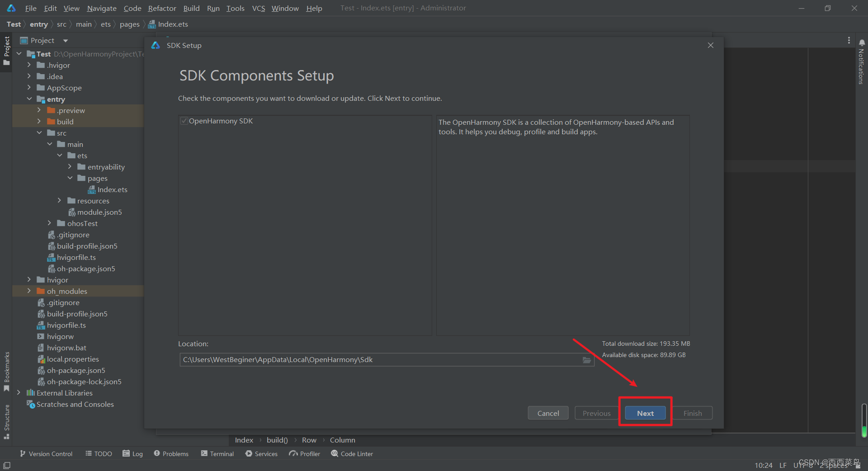Open the Services tool window
This screenshot has height=471, width=868.
[x=261, y=454]
